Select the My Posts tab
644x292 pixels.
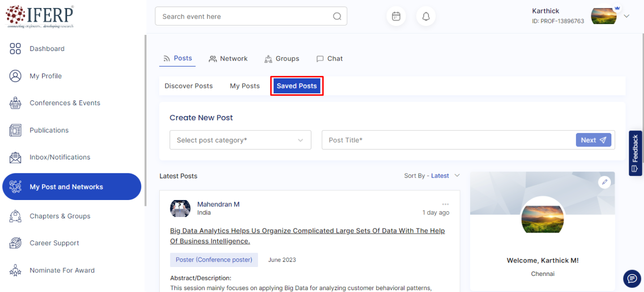tap(245, 86)
